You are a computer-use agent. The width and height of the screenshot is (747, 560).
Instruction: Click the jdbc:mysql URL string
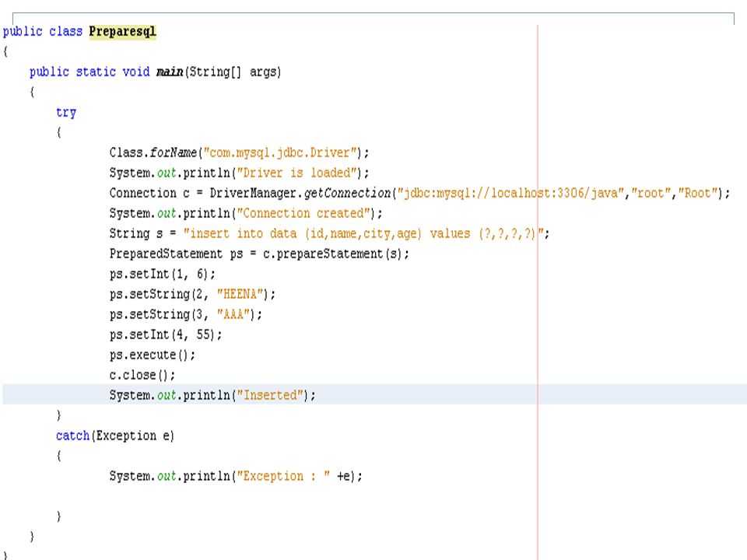pos(510,194)
